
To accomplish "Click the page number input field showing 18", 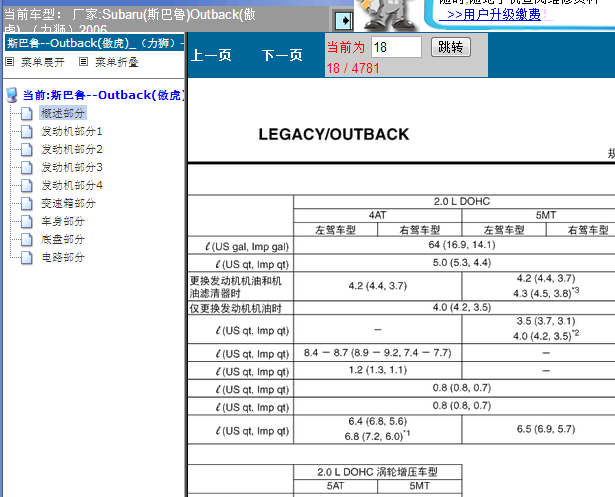I will coord(396,47).
